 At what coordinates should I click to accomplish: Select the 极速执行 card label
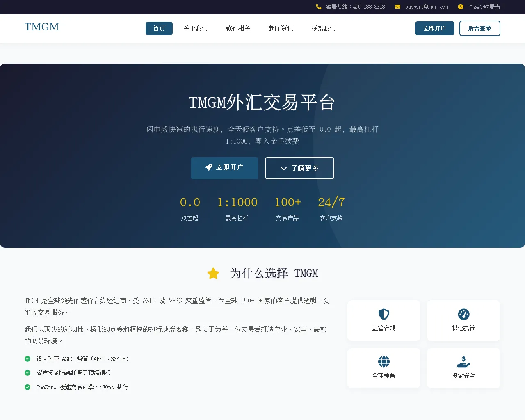pyautogui.click(x=463, y=328)
